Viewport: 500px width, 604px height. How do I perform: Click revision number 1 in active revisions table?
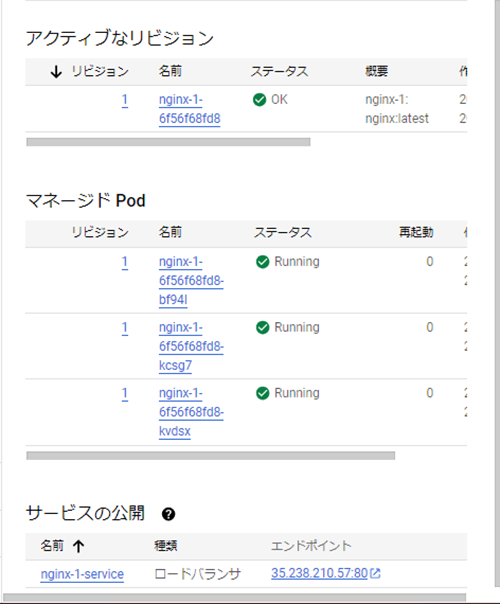pos(125,100)
